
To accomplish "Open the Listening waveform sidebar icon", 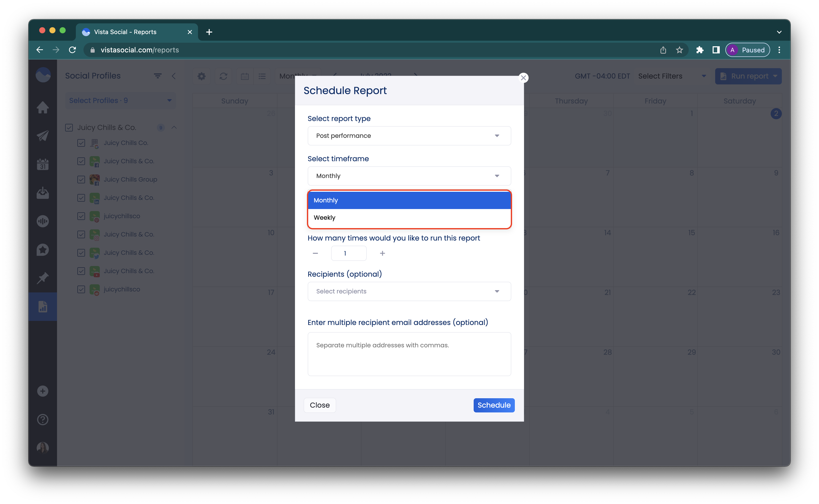I will (43, 221).
